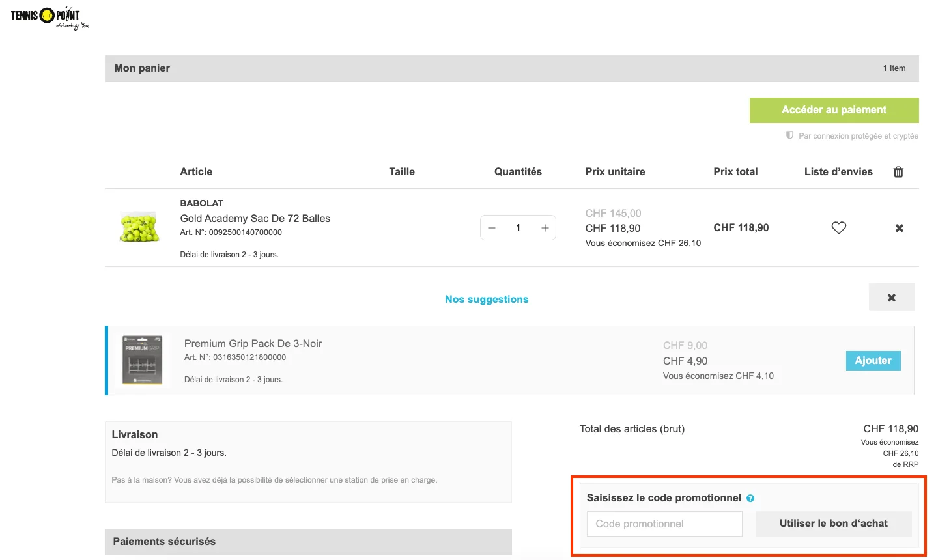Click the Gold Academy ball bag thumbnail
936x560 pixels.
pyautogui.click(x=139, y=226)
